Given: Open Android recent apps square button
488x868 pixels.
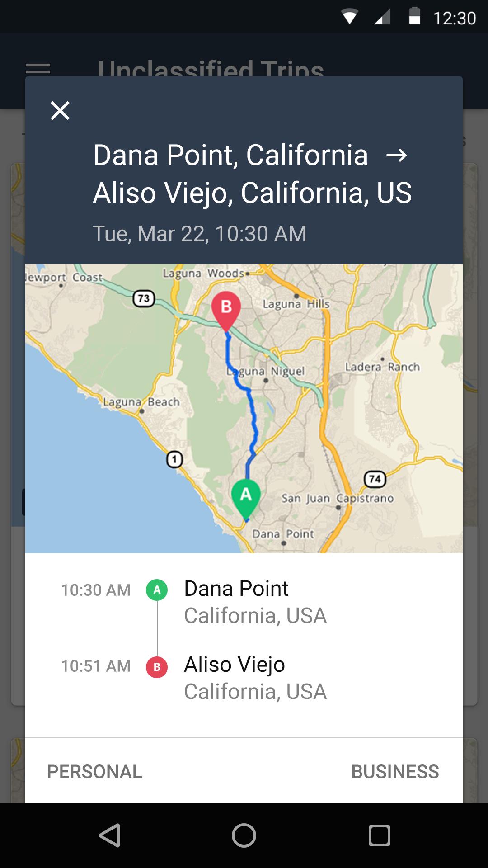Looking at the screenshot, I should [379, 835].
